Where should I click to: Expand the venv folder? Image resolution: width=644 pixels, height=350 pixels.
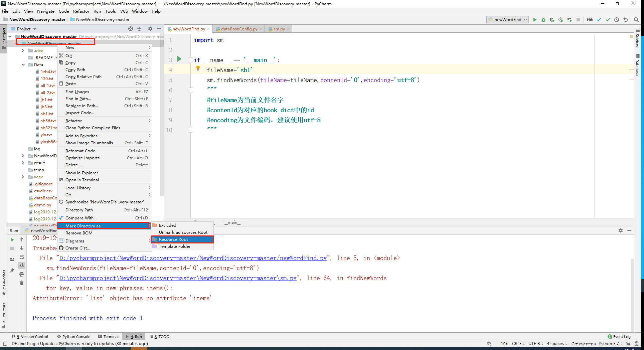(23, 177)
